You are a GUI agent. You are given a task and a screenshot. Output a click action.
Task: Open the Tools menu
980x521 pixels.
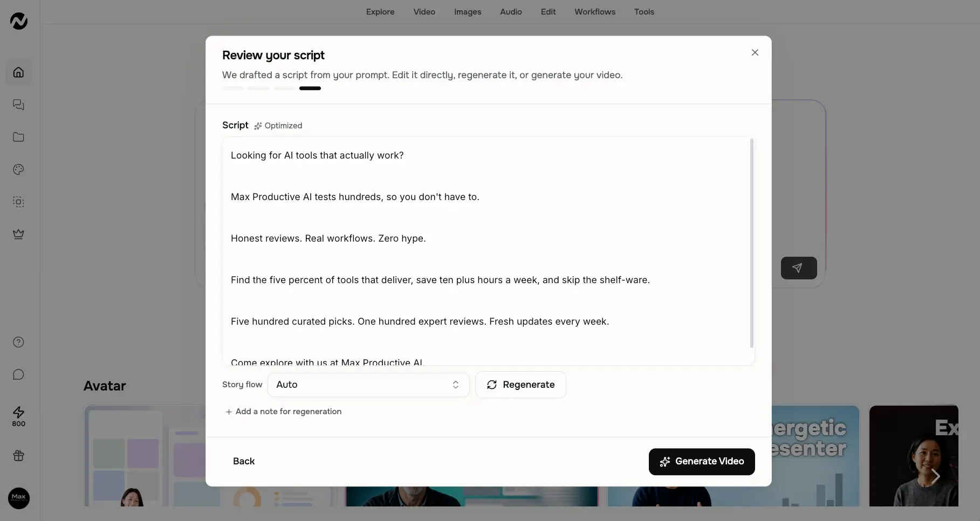click(x=644, y=12)
